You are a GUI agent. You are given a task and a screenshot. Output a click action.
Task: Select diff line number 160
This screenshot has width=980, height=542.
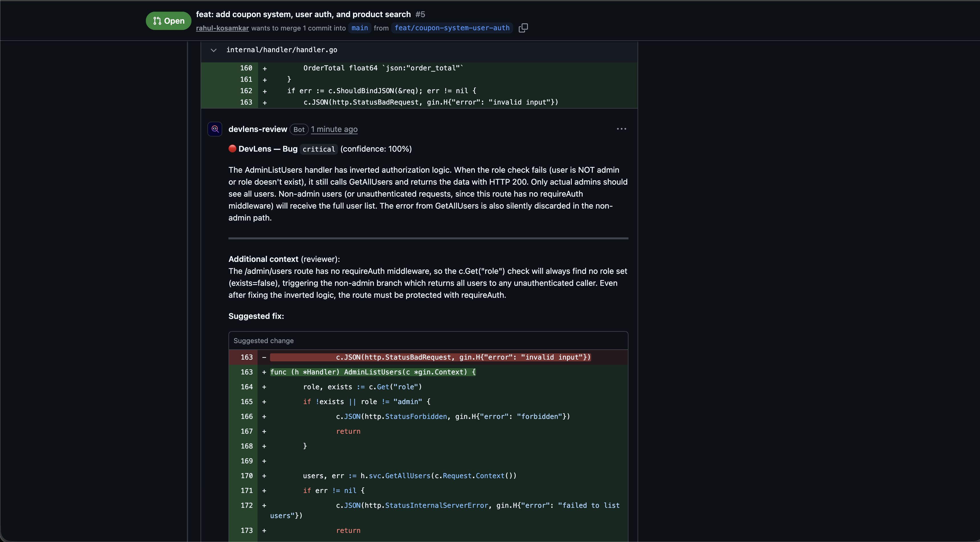click(246, 68)
